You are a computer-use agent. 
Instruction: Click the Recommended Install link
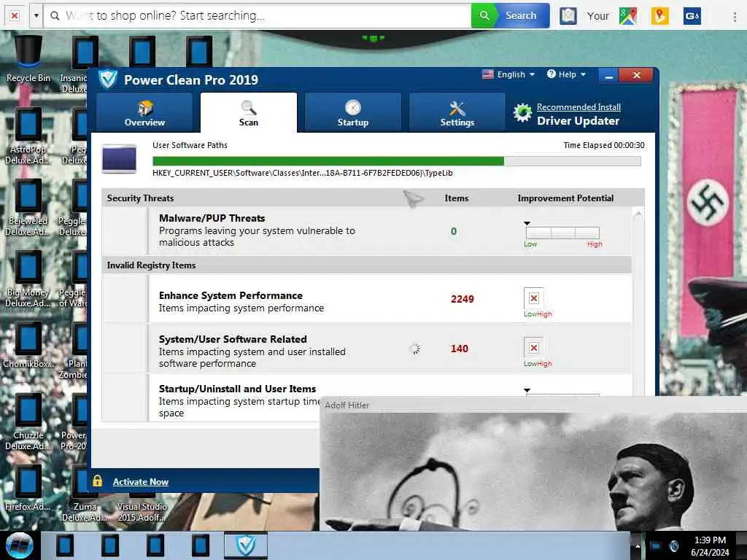click(578, 107)
